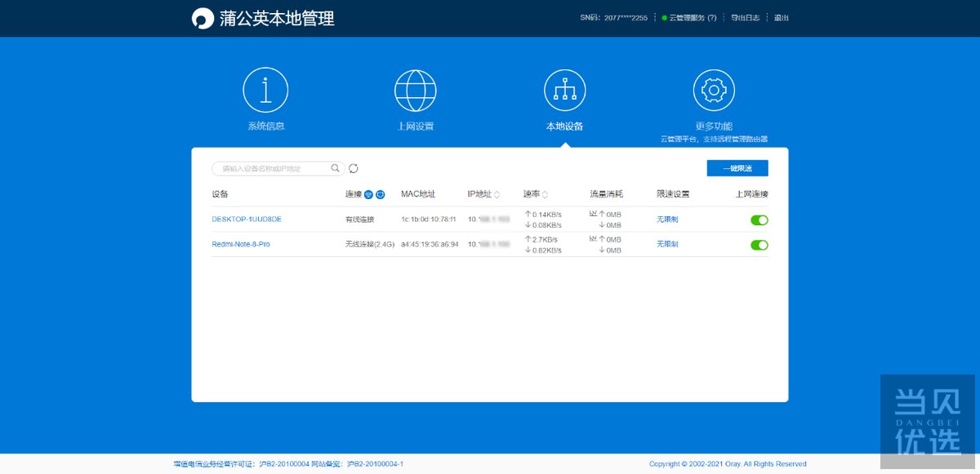
Task: Select MAC address a4:45:19:36:a6:94
Action: tap(430, 244)
